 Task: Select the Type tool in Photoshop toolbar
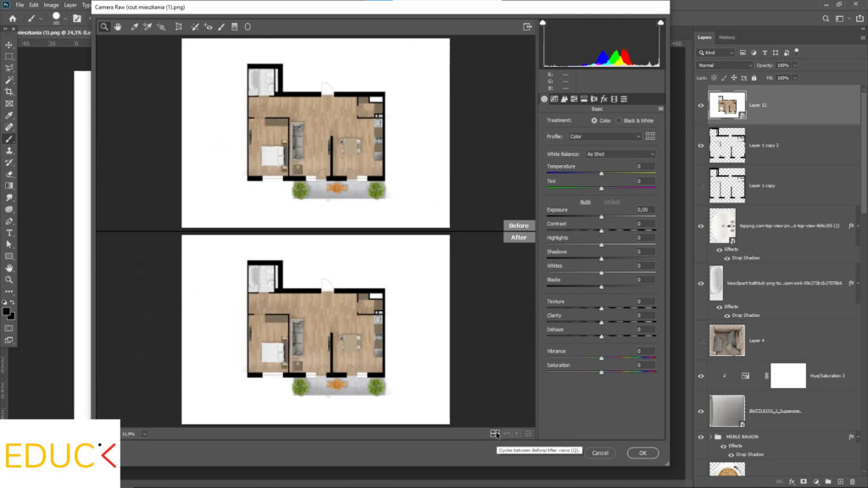point(9,232)
